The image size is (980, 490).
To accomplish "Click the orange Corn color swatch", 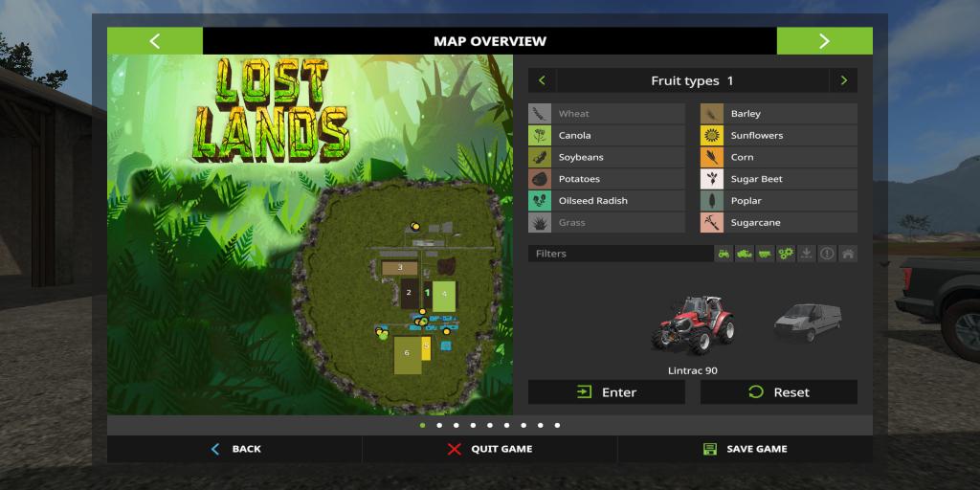I will pyautogui.click(x=711, y=157).
